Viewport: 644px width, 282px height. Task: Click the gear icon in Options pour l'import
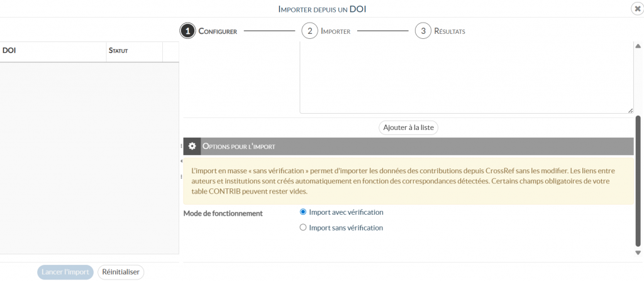[192, 146]
